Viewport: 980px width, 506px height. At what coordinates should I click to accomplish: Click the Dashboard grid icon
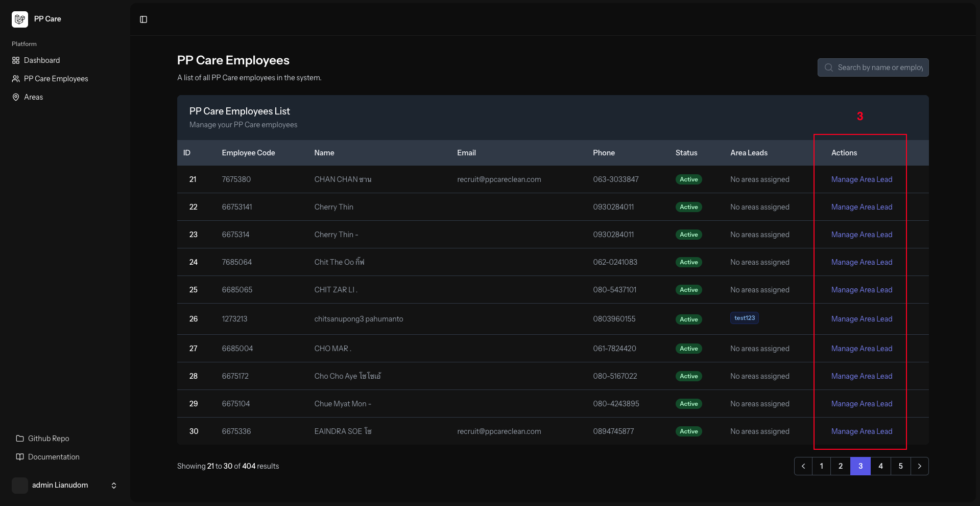[x=16, y=60]
